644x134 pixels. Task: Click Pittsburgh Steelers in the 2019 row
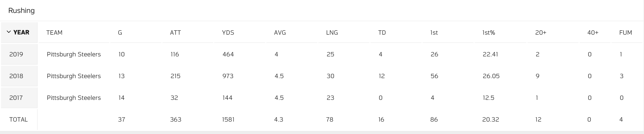tap(74, 54)
